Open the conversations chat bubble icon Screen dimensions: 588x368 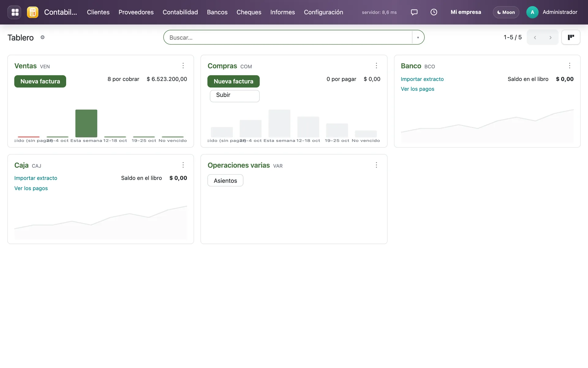click(x=414, y=12)
